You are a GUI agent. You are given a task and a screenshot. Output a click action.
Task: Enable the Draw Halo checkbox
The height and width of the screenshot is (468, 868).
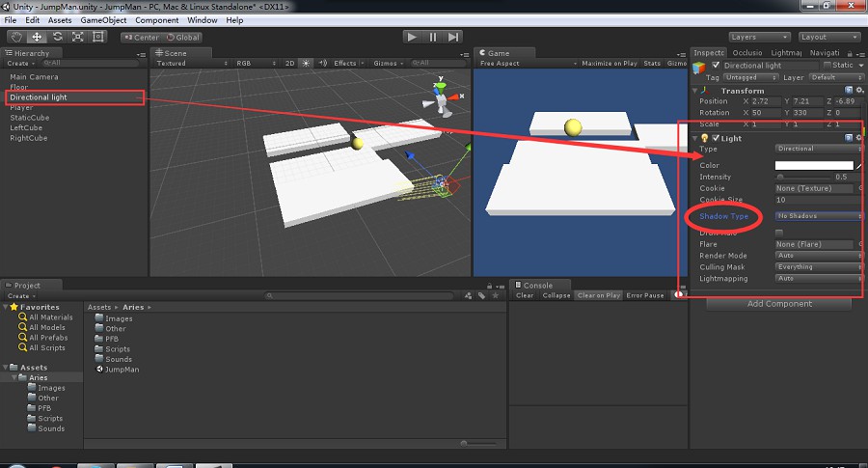coord(779,233)
